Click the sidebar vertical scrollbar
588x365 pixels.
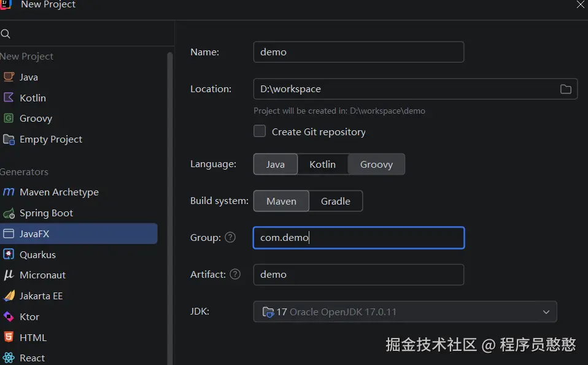[x=169, y=208]
